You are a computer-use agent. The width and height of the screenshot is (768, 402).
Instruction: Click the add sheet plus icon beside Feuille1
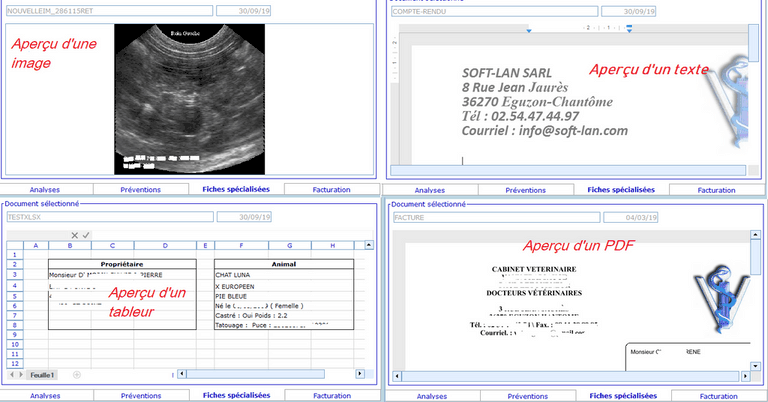pyautogui.click(x=76, y=374)
